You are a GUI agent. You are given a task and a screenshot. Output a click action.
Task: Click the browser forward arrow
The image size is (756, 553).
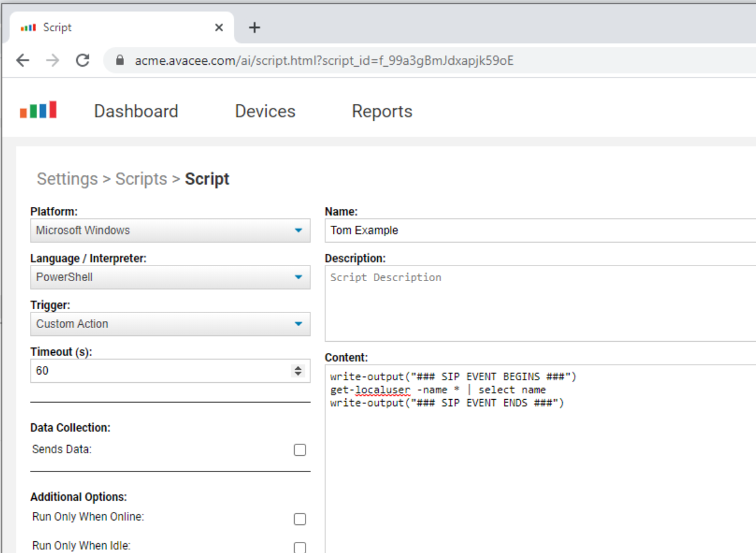click(x=53, y=60)
